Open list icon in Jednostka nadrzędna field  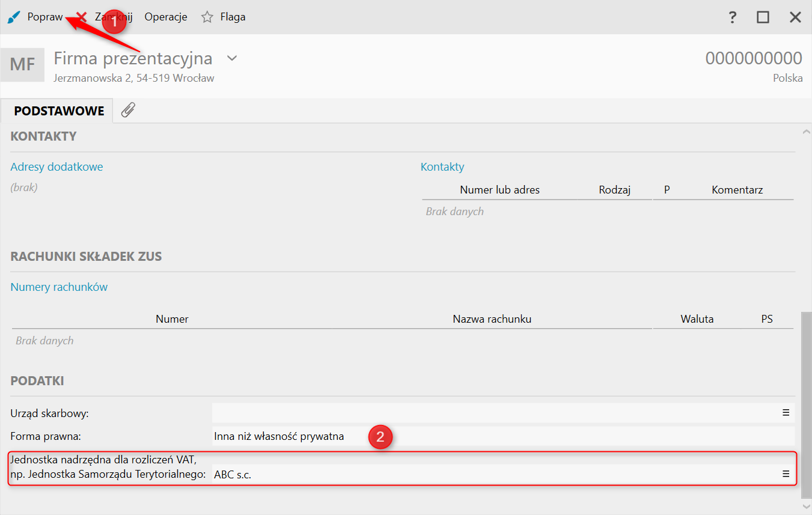[786, 474]
